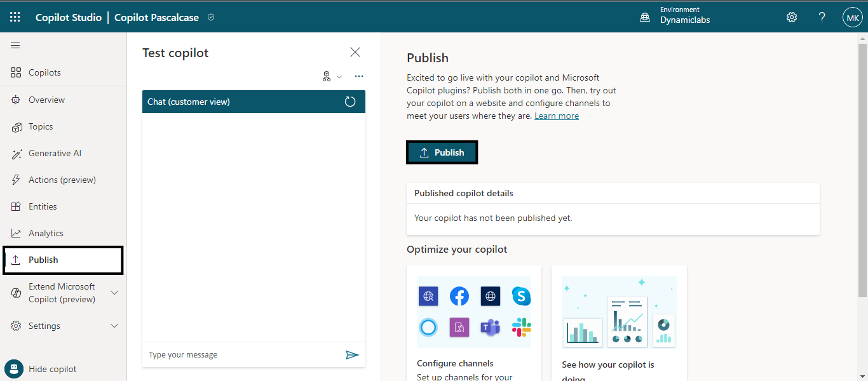The width and height of the screenshot is (868, 381).
Task: Expand the Settings menu chevron
Action: point(114,326)
